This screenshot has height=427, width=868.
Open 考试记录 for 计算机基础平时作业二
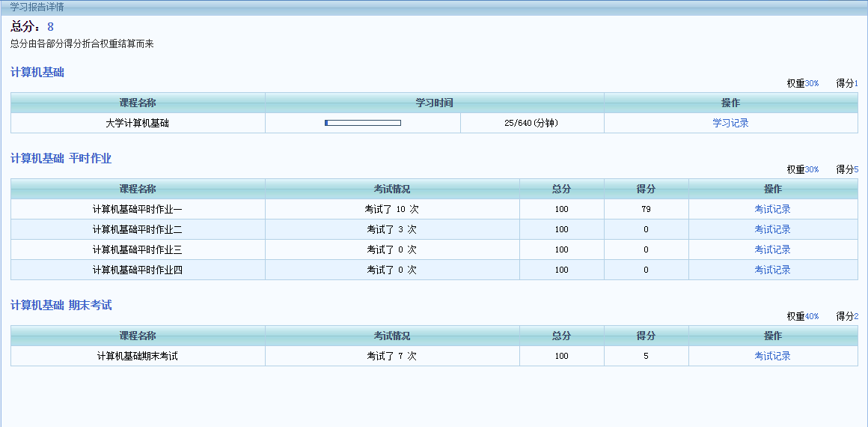pos(772,229)
